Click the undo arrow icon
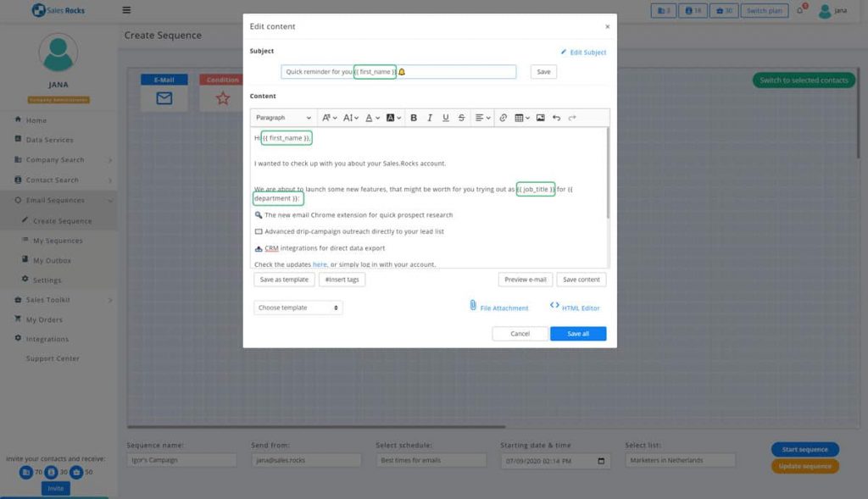 556,118
